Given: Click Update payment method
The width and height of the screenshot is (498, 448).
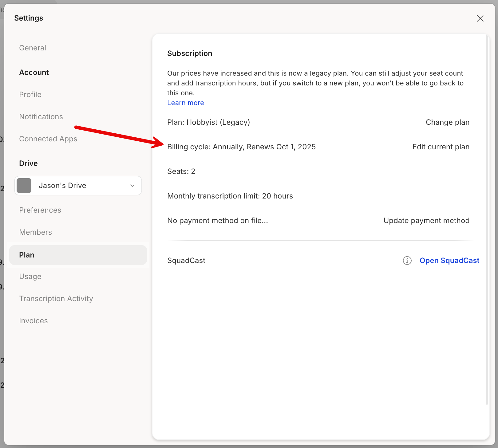Looking at the screenshot, I should click(x=426, y=221).
